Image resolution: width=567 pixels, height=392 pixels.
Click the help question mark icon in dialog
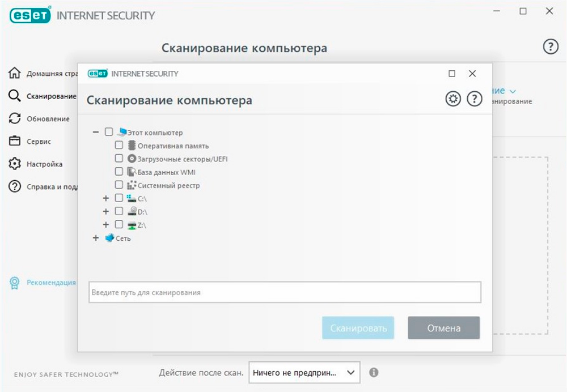[x=475, y=99]
